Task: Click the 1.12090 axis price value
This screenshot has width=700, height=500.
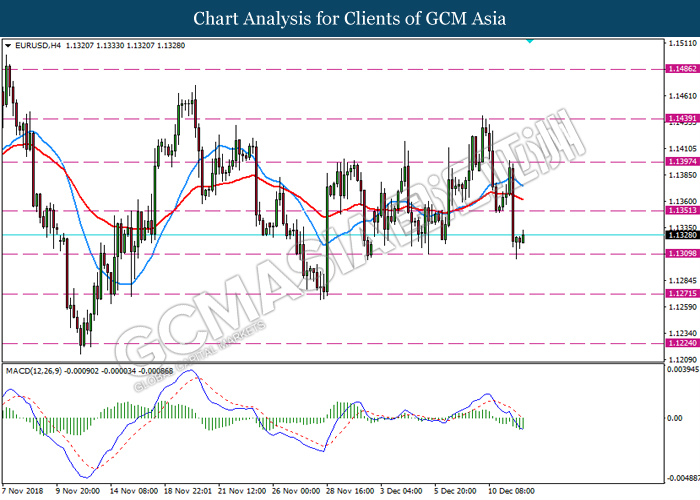Action: tap(683, 359)
